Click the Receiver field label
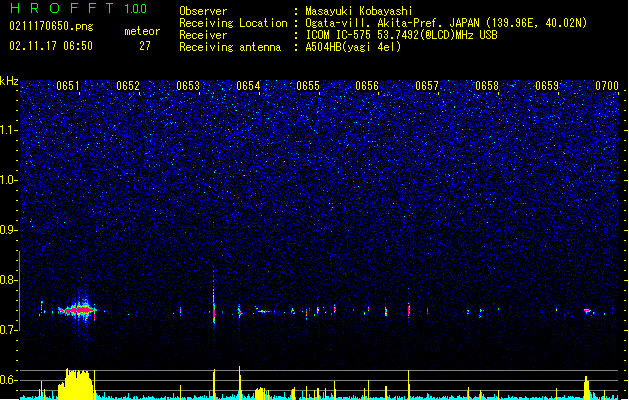 pyautogui.click(x=203, y=35)
